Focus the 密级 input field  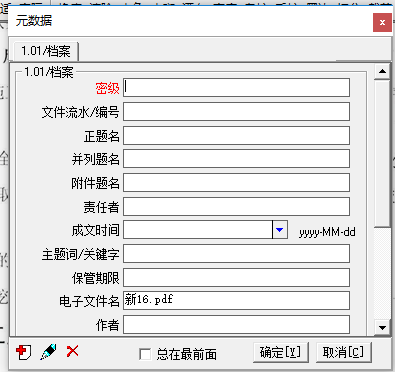[236, 88]
